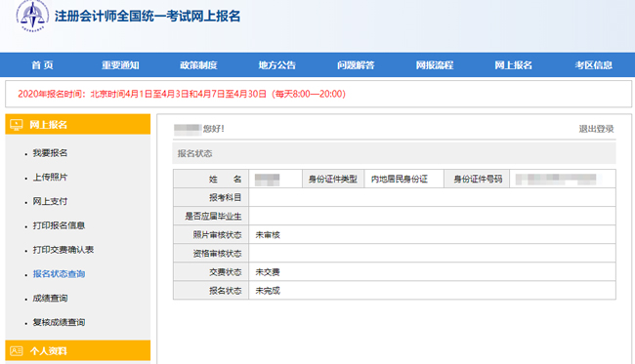Click the orange 网上报名 sidebar header
The image size is (635, 364).
(78, 124)
